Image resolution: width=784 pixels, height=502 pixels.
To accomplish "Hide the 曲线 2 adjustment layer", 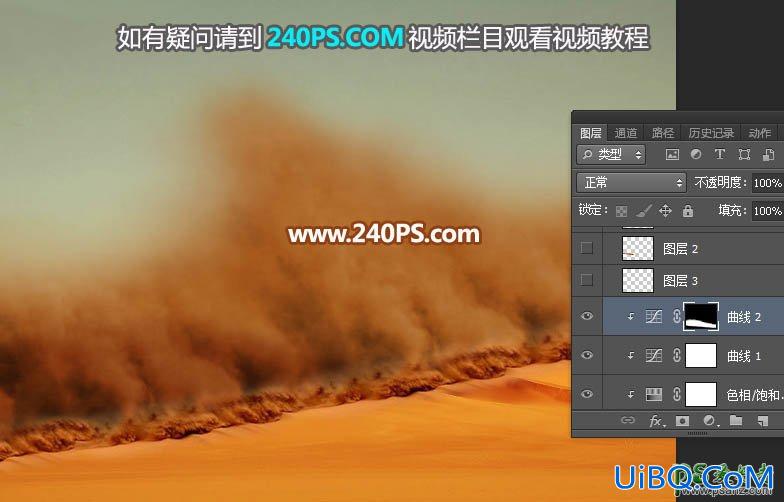I will point(587,316).
